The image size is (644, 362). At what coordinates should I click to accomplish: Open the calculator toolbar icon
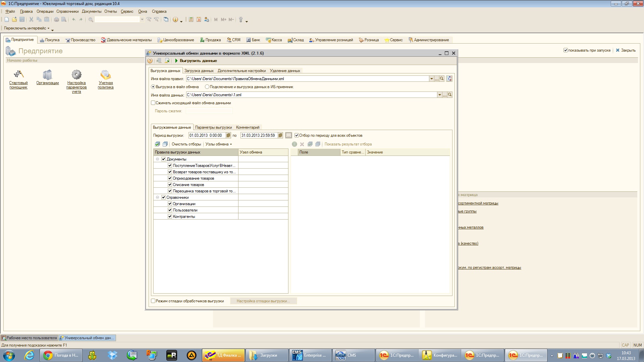coord(191,20)
